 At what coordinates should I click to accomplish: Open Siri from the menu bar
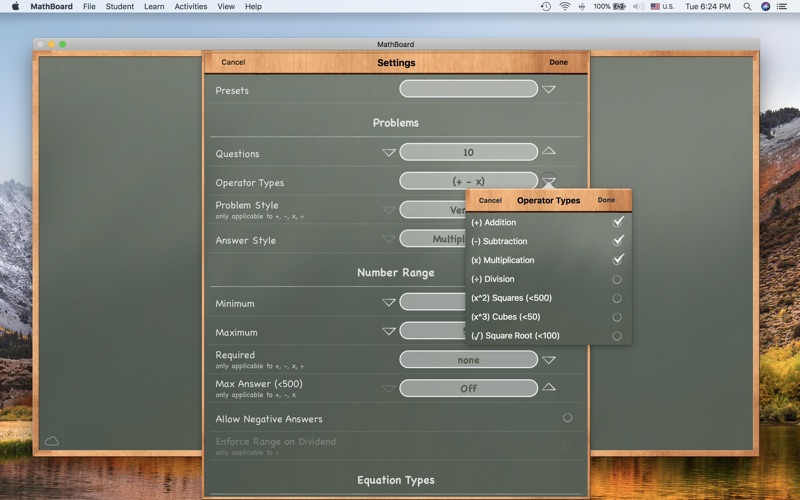pyautogui.click(x=765, y=7)
